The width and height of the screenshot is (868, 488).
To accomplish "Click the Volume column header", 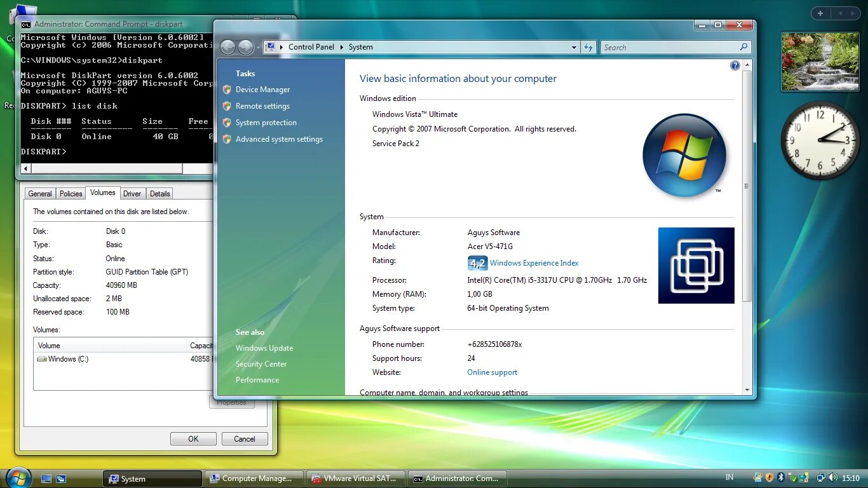I will tap(111, 346).
